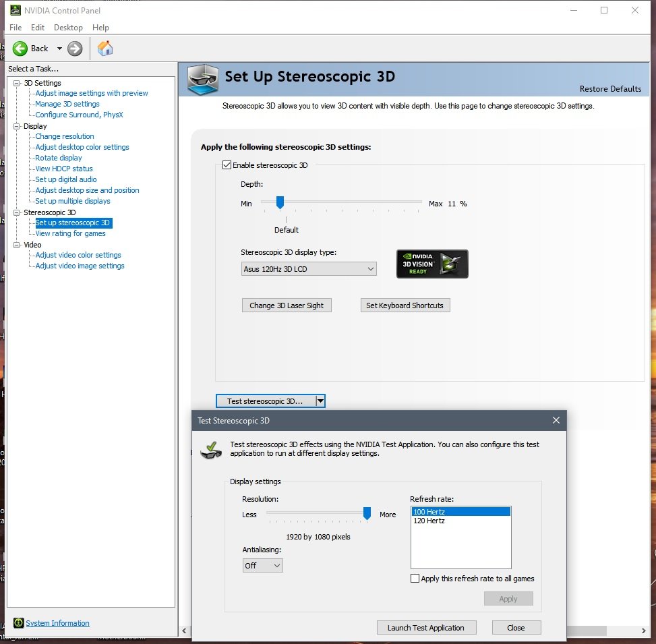
Task: Open the Help menu
Action: point(100,28)
